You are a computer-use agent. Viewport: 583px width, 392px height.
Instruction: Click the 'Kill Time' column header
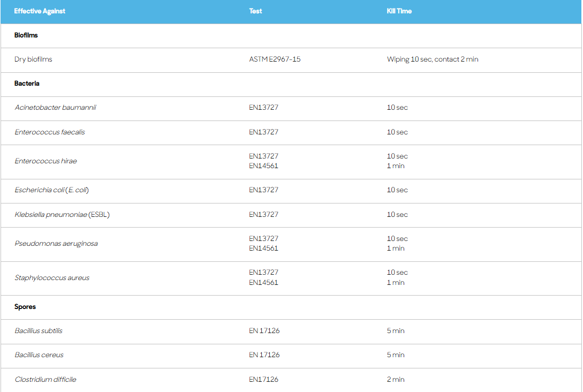(x=399, y=11)
